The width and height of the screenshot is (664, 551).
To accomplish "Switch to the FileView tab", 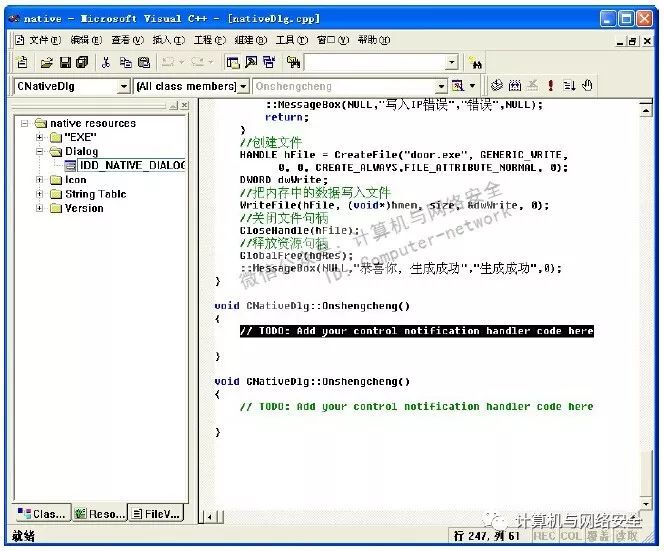I will 156,514.
